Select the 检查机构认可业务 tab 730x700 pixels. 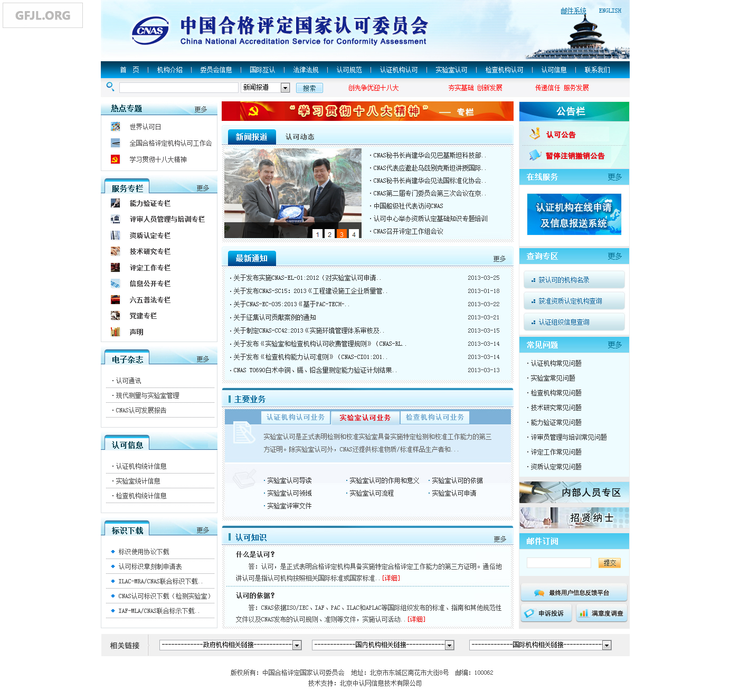(434, 418)
